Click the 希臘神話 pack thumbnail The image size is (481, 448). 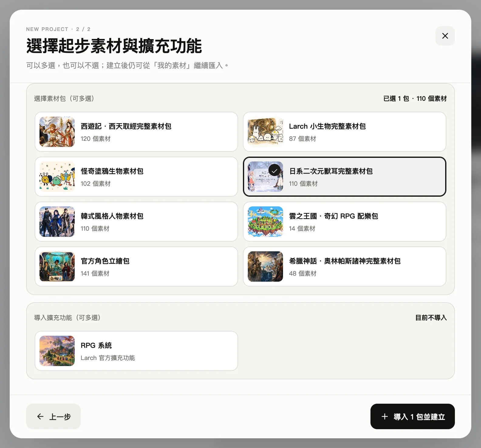265,266
